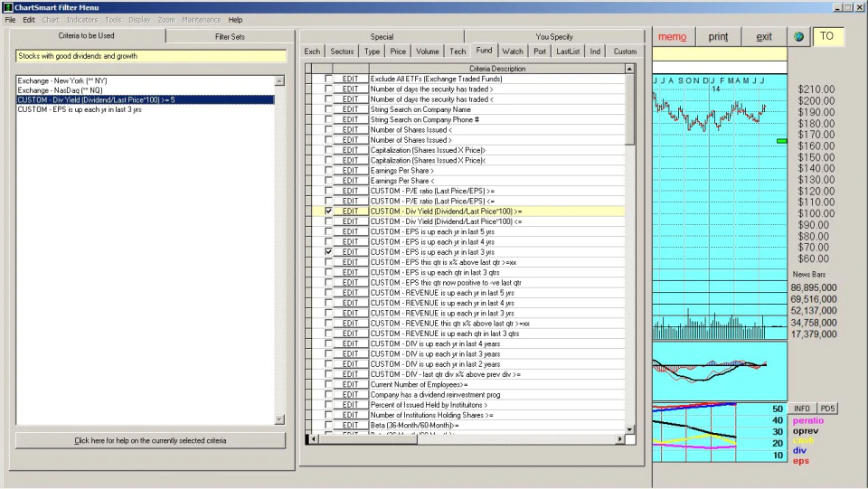Open the Price criteria tab
The image size is (868, 489).
coord(398,51)
